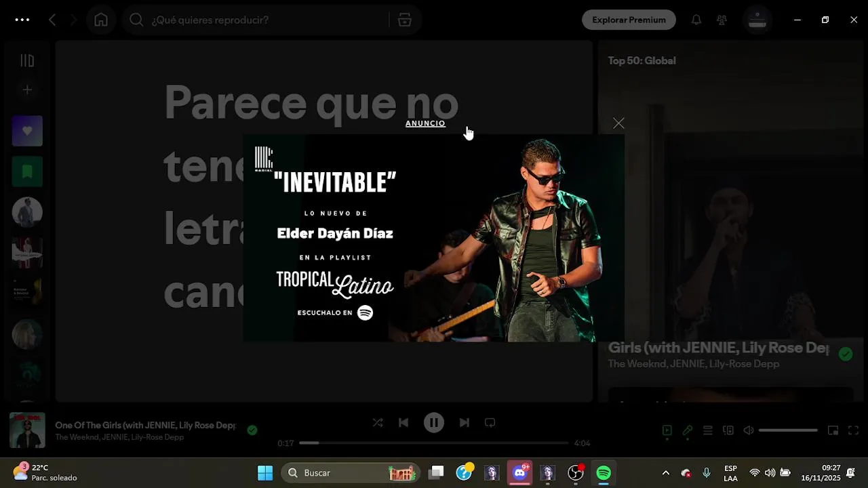Open the friend activity icon
Screen dimensions: 868x488
(722, 20)
